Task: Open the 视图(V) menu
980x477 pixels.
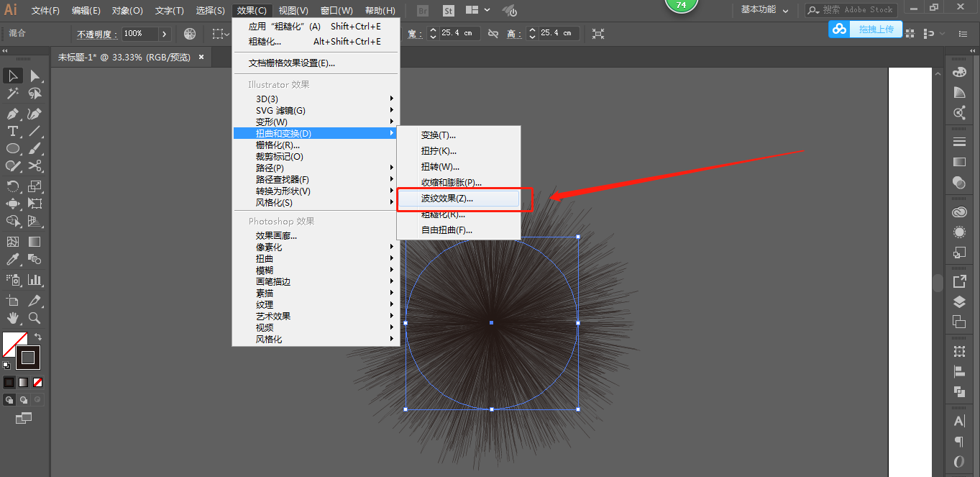Action: [x=293, y=11]
